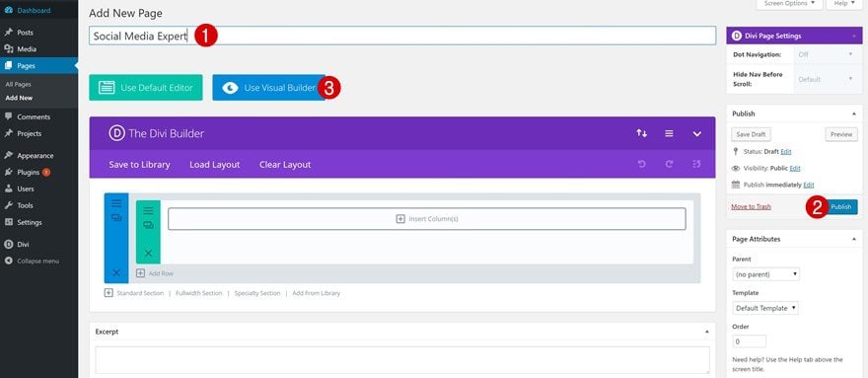Open Dashboard in the sidebar
Image resolution: width=868 pixels, height=378 pixels.
click(34, 11)
